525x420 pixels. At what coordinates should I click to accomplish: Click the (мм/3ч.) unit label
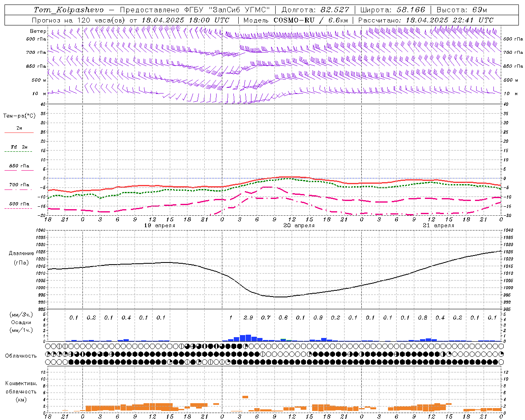pos(21,315)
